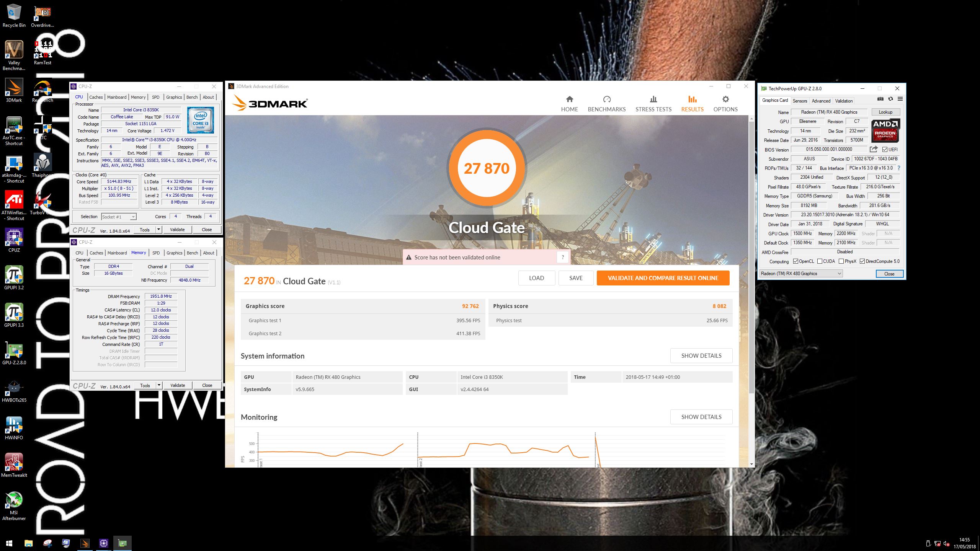Image resolution: width=980 pixels, height=551 pixels.
Task: Take a GPU-Z screenshot with camera icon
Action: click(x=880, y=99)
